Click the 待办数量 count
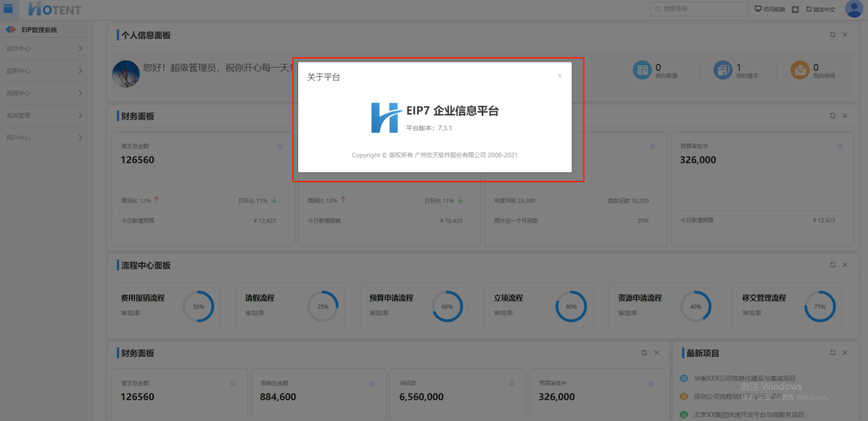 (x=658, y=67)
